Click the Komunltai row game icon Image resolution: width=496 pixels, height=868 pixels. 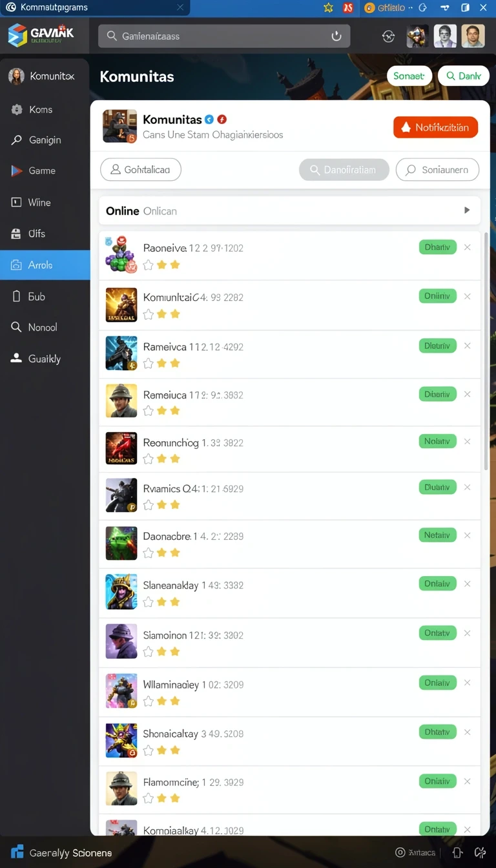(x=121, y=305)
